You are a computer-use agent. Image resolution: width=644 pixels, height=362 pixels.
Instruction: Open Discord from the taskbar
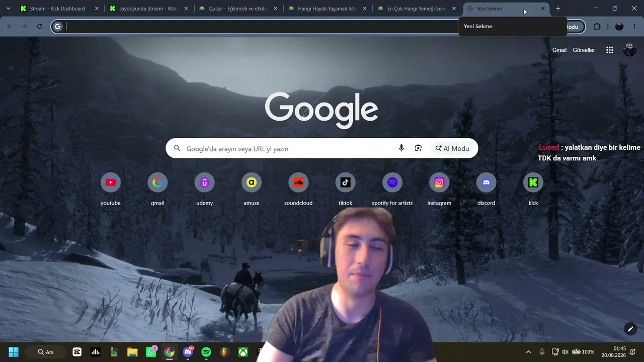click(188, 352)
